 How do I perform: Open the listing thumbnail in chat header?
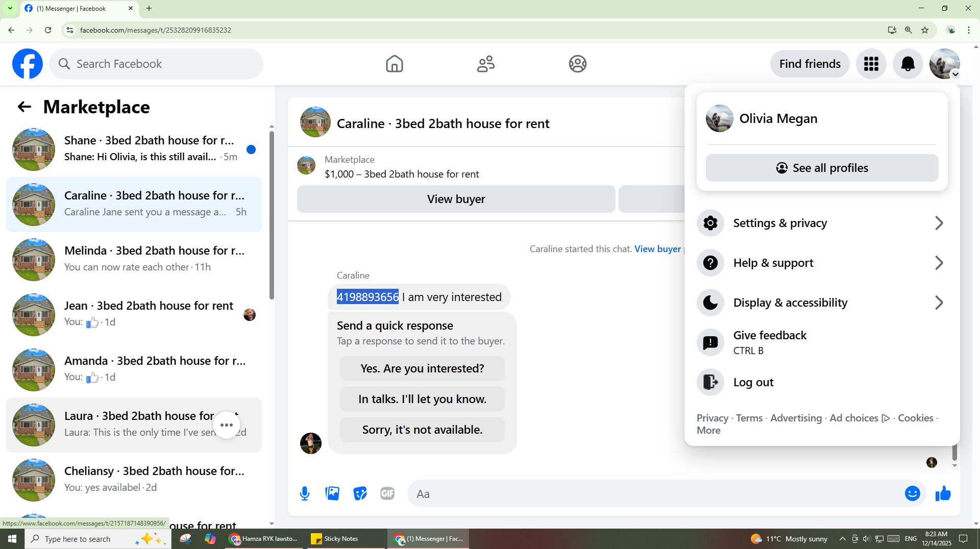315,122
